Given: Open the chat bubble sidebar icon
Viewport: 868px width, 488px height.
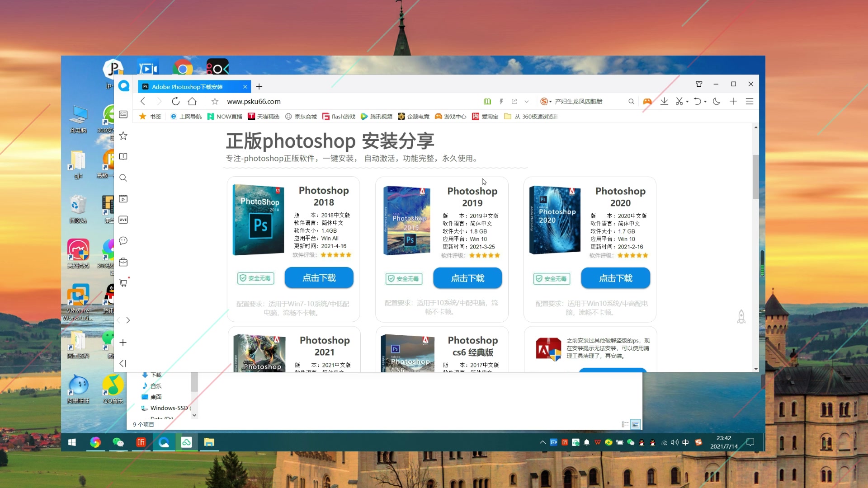Looking at the screenshot, I should point(123,241).
